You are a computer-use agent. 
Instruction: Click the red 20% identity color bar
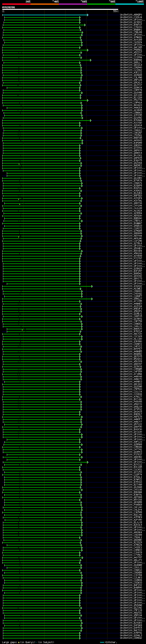16,4
